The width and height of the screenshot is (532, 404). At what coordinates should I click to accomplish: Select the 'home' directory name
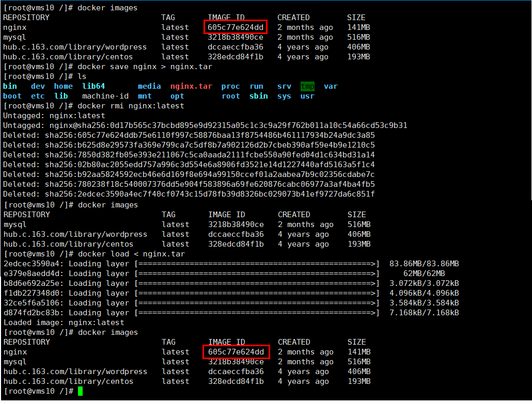click(64, 87)
